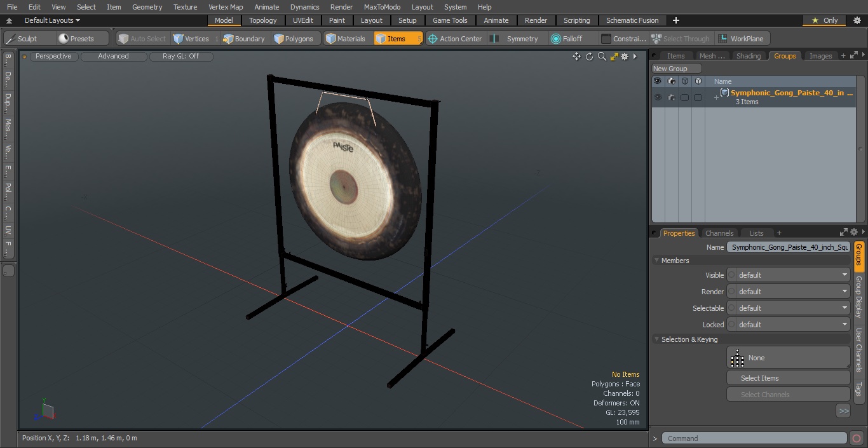This screenshot has width=868, height=448.
Task: Click the Command input field
Action: 754,438
